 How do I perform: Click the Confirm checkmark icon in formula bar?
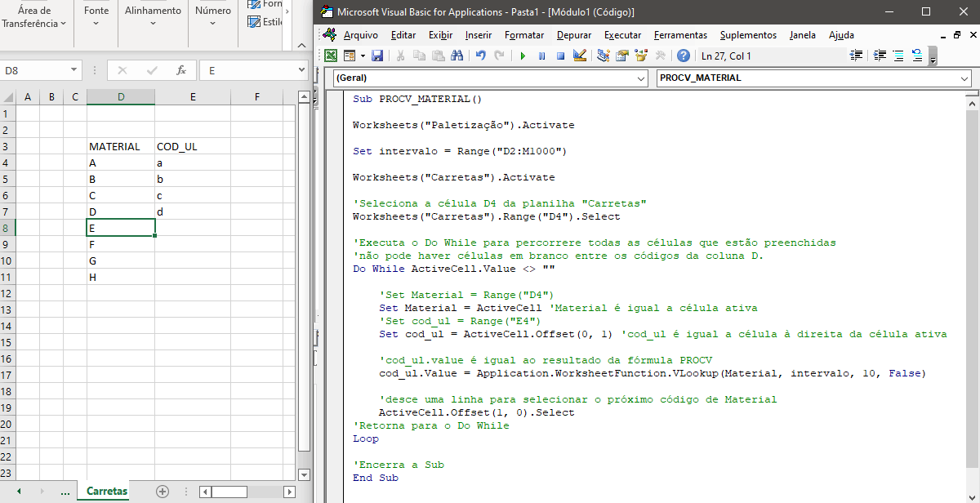pyautogui.click(x=151, y=71)
